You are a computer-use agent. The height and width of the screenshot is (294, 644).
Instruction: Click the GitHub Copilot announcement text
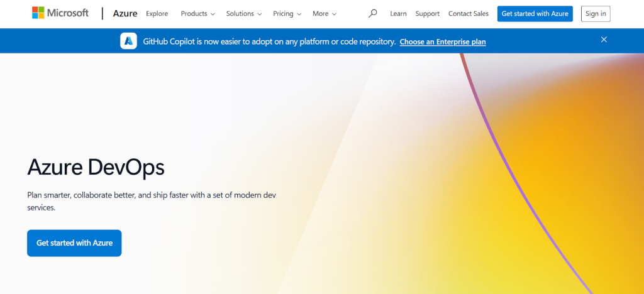point(269,42)
